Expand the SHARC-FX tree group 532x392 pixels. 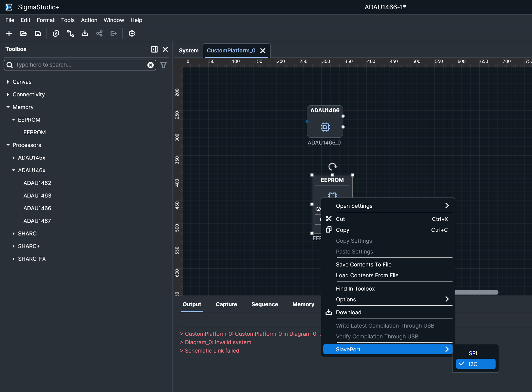(14, 259)
